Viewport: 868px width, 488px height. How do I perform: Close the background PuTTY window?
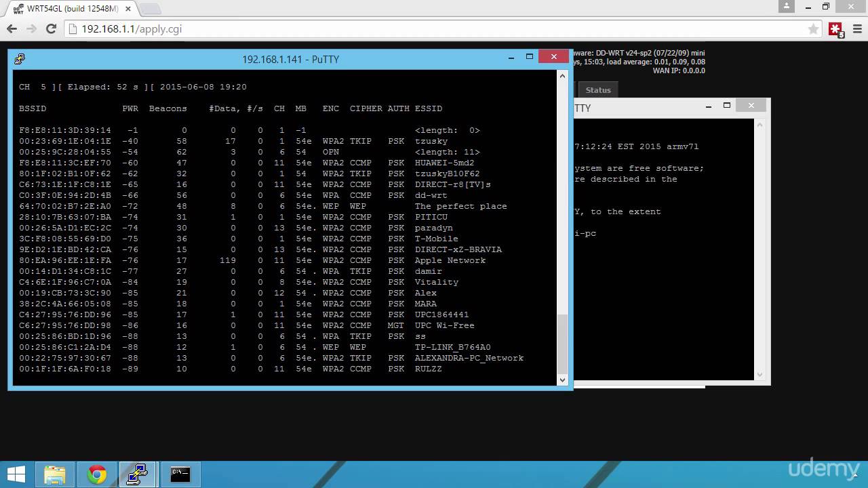751,105
